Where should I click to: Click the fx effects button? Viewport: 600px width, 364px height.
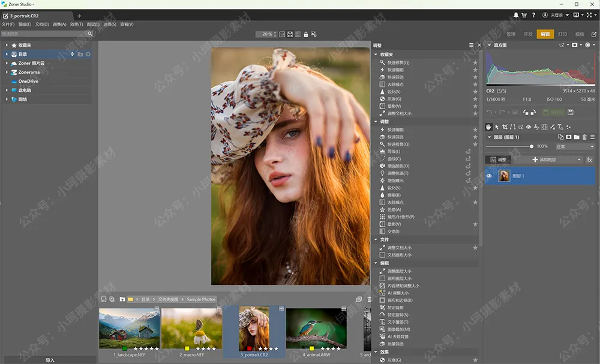coord(589,160)
